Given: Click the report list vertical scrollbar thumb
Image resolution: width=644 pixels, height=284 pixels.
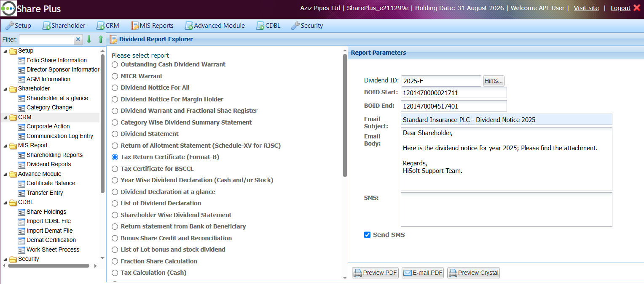Looking at the screenshot, I should pos(345,115).
